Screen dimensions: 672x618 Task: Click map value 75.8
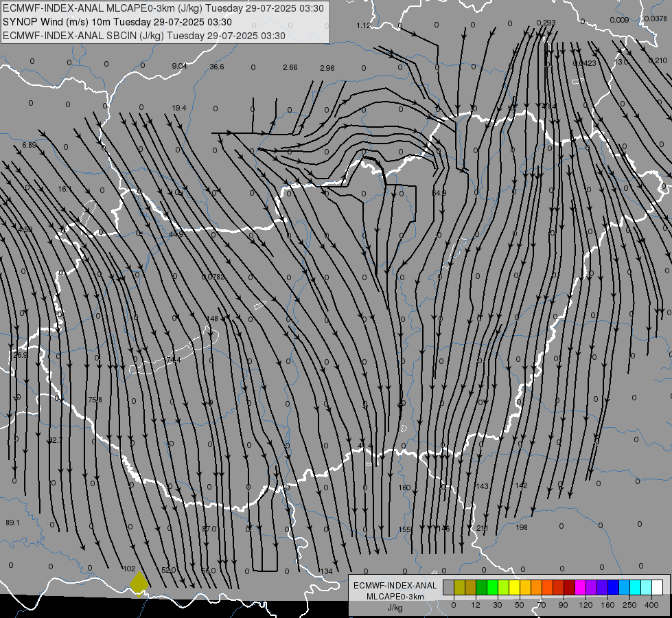[x=95, y=399]
